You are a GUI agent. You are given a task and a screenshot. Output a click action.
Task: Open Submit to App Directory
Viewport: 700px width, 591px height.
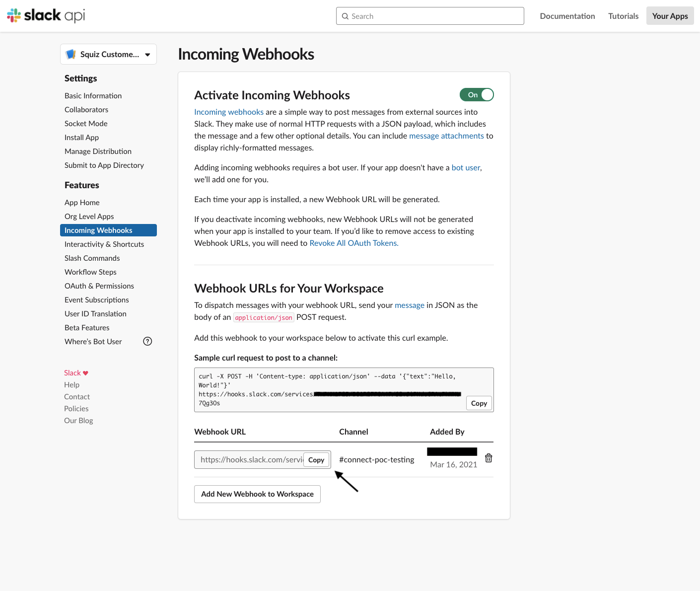point(104,165)
